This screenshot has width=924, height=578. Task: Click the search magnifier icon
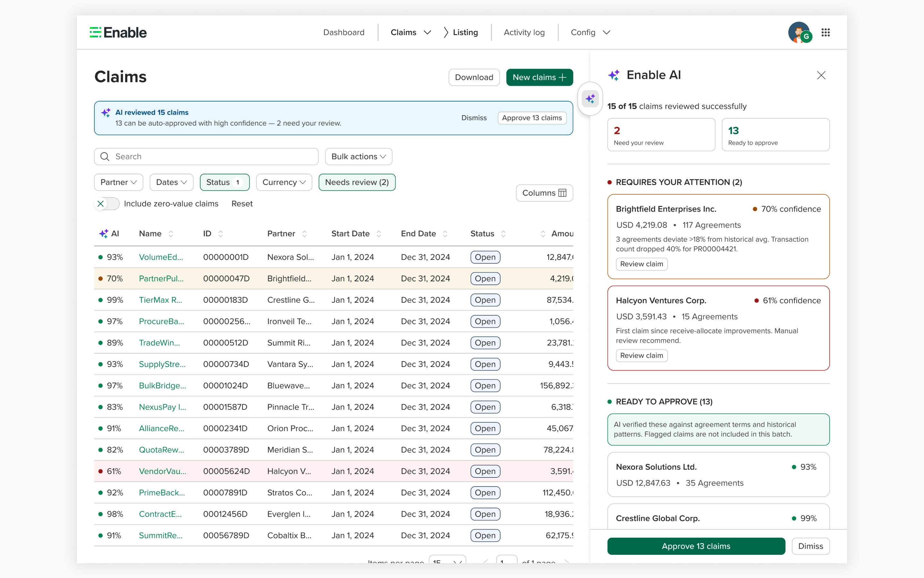tap(105, 157)
